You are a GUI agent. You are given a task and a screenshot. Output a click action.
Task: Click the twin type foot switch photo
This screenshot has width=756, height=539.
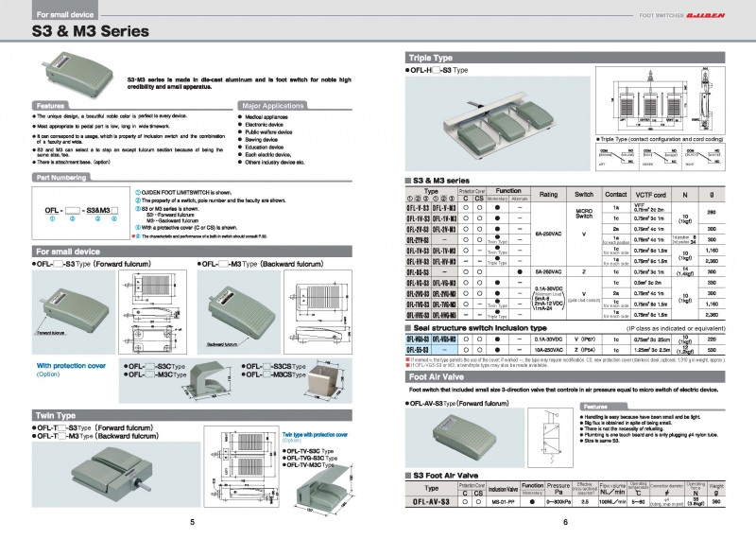click(116, 475)
